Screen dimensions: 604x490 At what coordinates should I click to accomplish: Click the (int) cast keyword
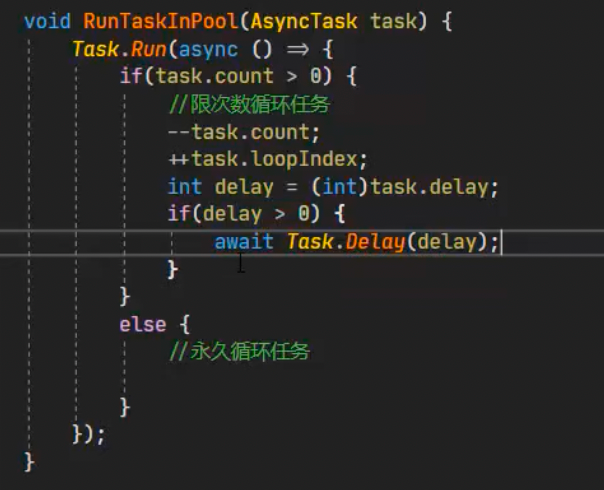[339, 187]
